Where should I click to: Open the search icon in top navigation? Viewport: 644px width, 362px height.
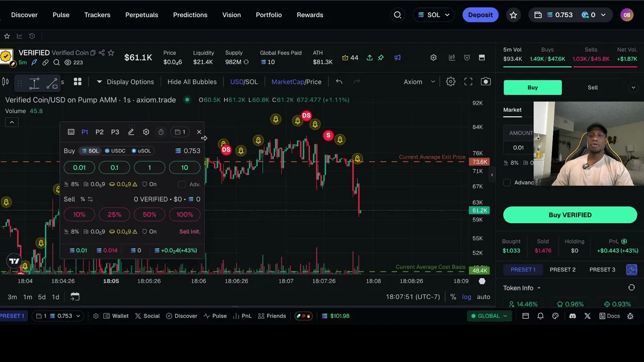click(x=397, y=15)
